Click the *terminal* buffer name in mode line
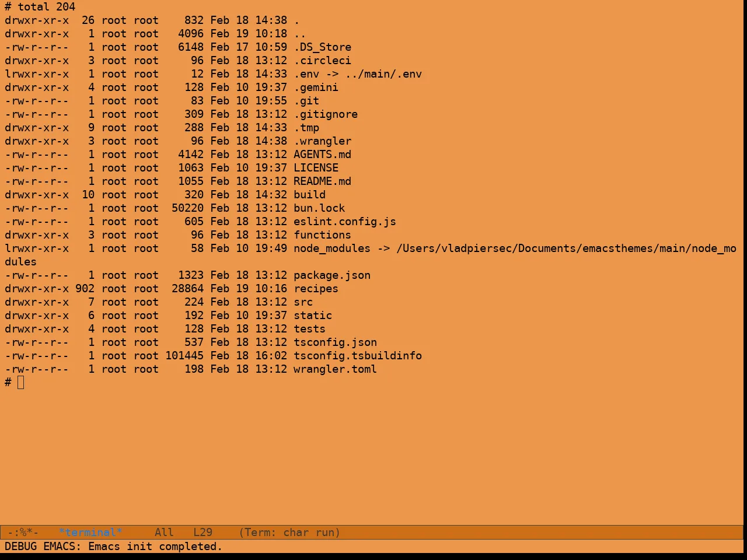Viewport: 747px width, 560px height. [90, 533]
